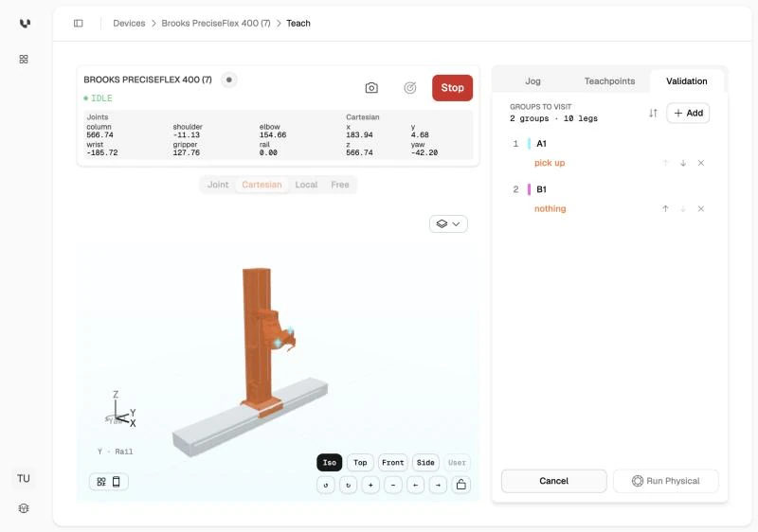This screenshot has height=532, width=758.
Task: Stop the robot with the Stop button
Action: coord(453,88)
